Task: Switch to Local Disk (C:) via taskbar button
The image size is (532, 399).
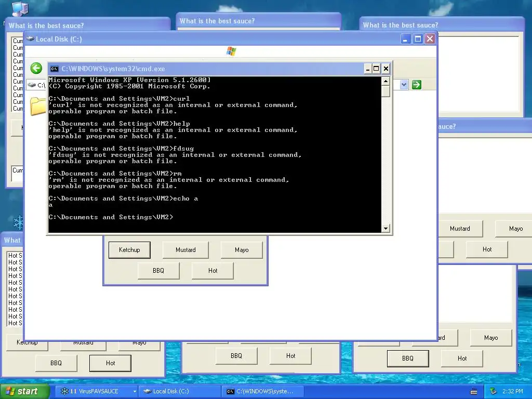Action: tap(179, 391)
